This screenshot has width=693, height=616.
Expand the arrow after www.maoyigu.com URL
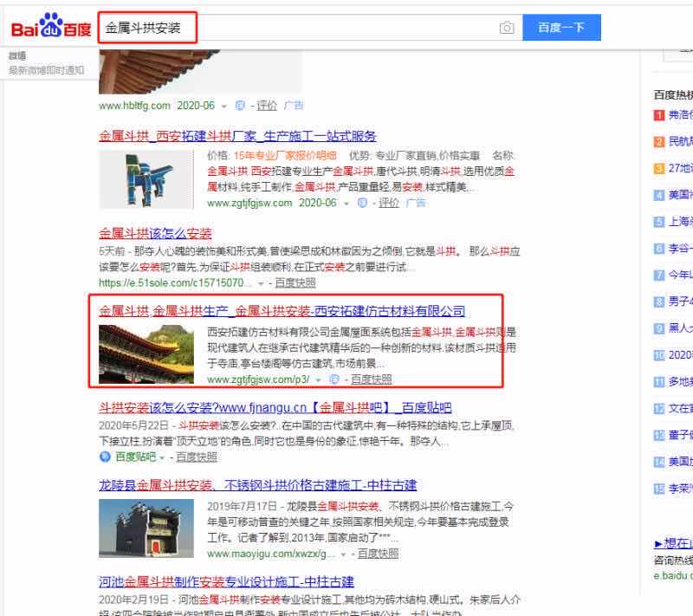coord(343,554)
